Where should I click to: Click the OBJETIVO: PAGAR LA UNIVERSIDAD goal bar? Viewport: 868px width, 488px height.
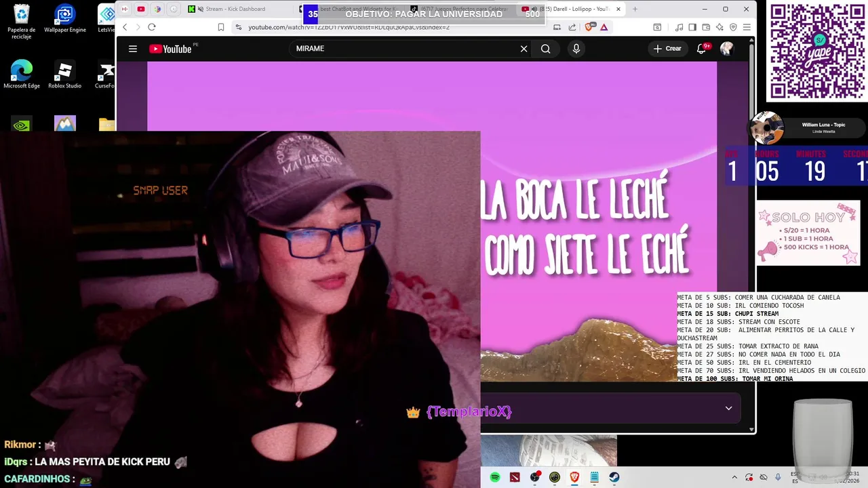tap(424, 14)
